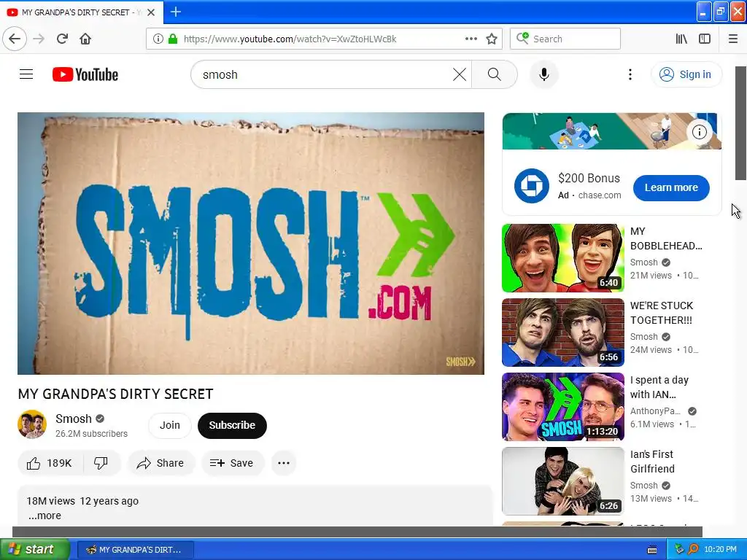747x560 pixels.
Task: Open more actions ellipsis below the video
Action: (284, 463)
